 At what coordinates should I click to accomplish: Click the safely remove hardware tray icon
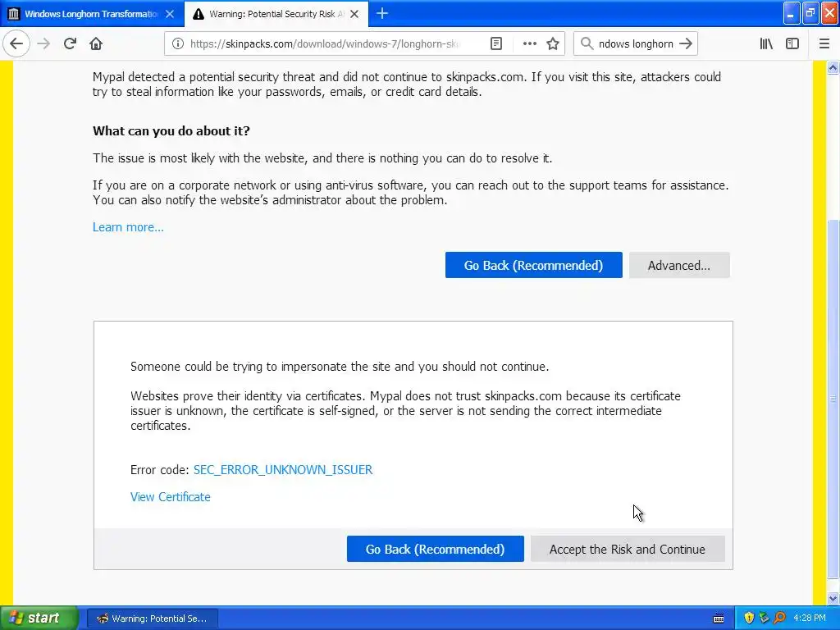click(765, 619)
